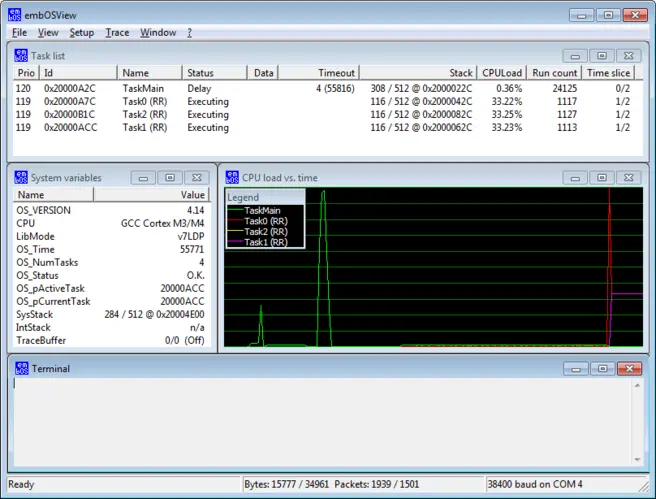Image resolution: width=656 pixels, height=499 pixels.
Task: Open the Trace menu
Action: click(x=117, y=33)
